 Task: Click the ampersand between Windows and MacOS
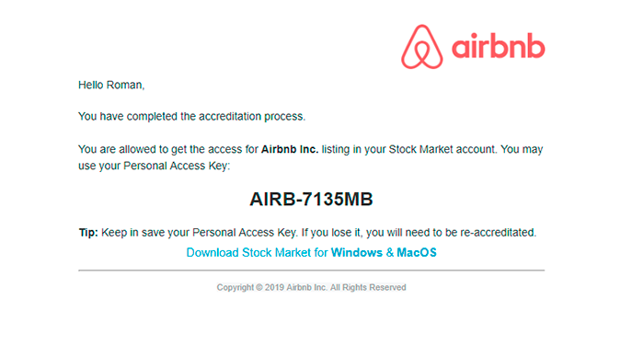(390, 252)
